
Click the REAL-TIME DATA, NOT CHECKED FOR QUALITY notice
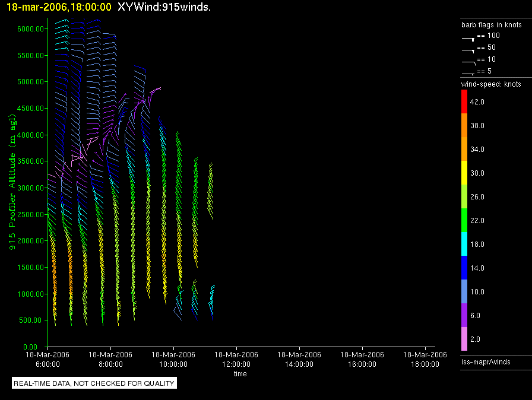point(94,383)
